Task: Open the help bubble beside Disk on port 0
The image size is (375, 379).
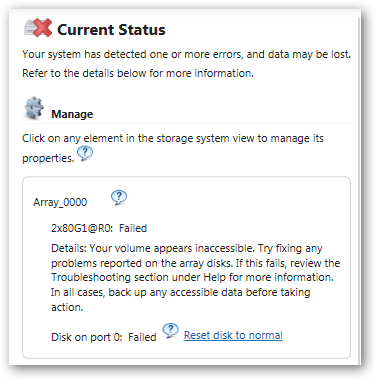Action: [x=171, y=331]
